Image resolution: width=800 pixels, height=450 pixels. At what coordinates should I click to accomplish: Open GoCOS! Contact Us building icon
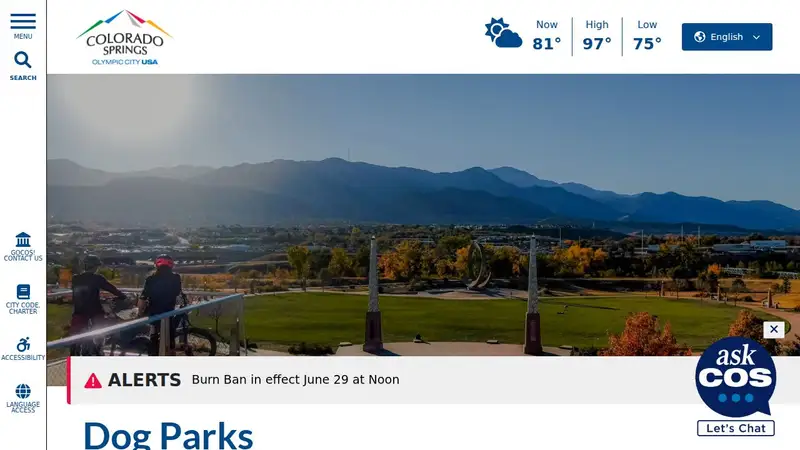click(23, 239)
